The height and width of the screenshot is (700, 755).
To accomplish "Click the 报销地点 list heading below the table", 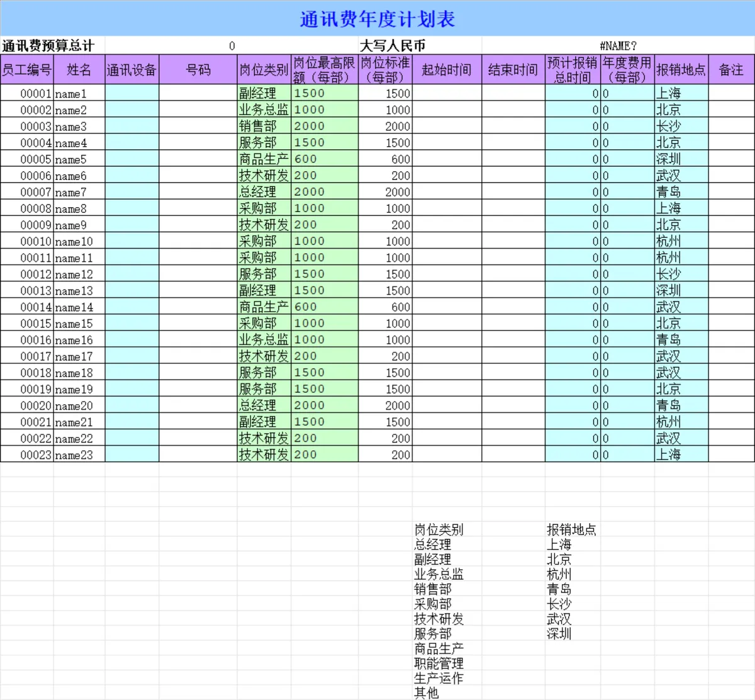I will pyautogui.click(x=571, y=529).
